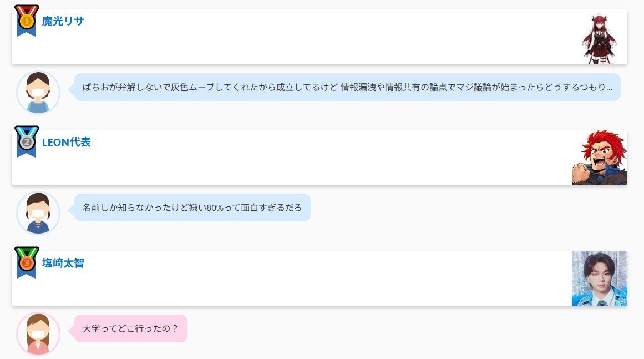The height and width of the screenshot is (359, 644).
Task: Open the LEON代表 name link
Action: tap(66, 142)
